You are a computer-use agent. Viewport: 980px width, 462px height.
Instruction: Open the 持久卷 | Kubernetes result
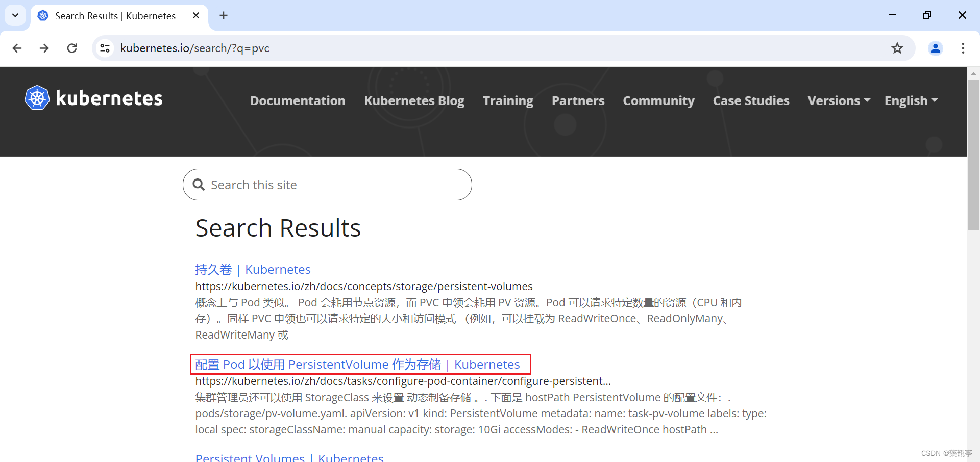pyautogui.click(x=253, y=269)
